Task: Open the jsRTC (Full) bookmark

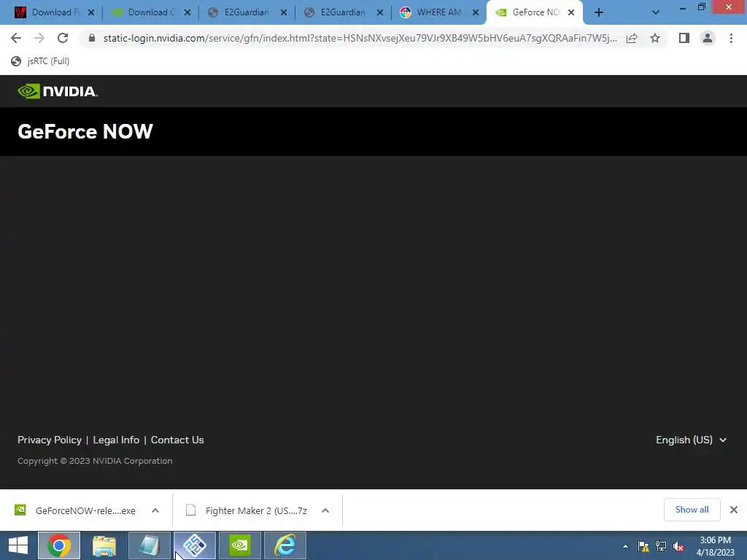Action: click(x=41, y=61)
